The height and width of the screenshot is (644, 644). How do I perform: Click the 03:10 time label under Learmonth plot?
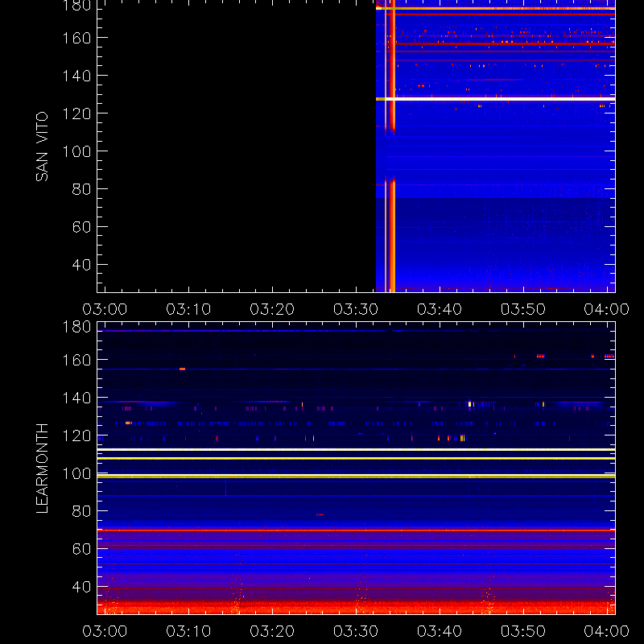pyautogui.click(x=188, y=631)
